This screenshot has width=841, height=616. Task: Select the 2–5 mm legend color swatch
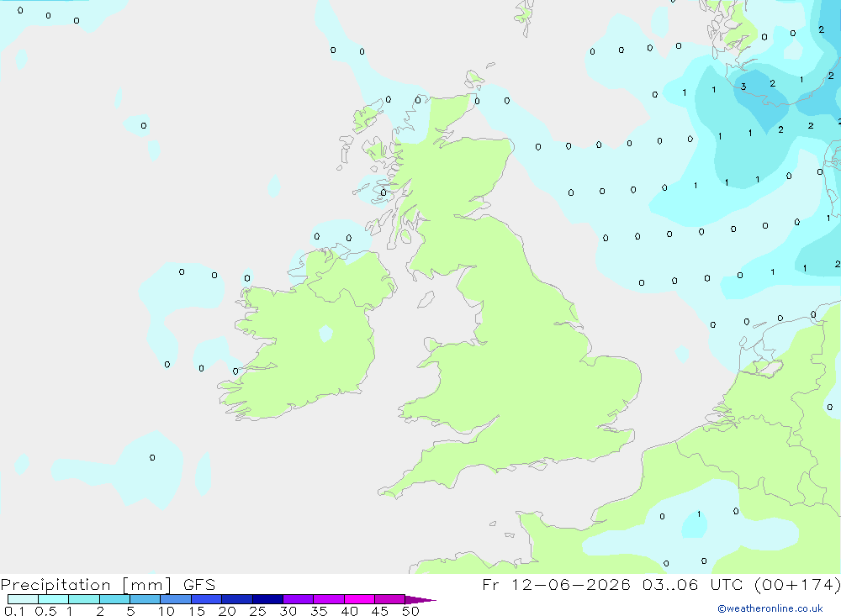tap(114, 599)
